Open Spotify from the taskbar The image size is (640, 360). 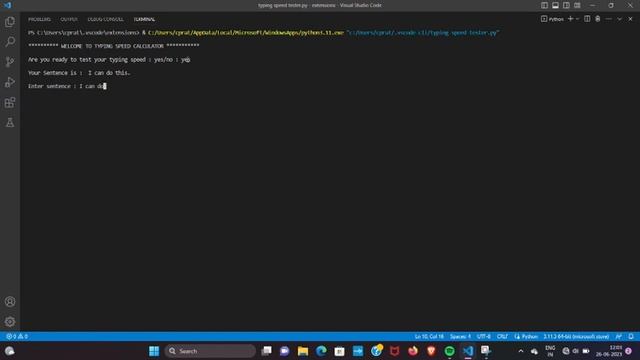pyautogui.click(x=449, y=351)
